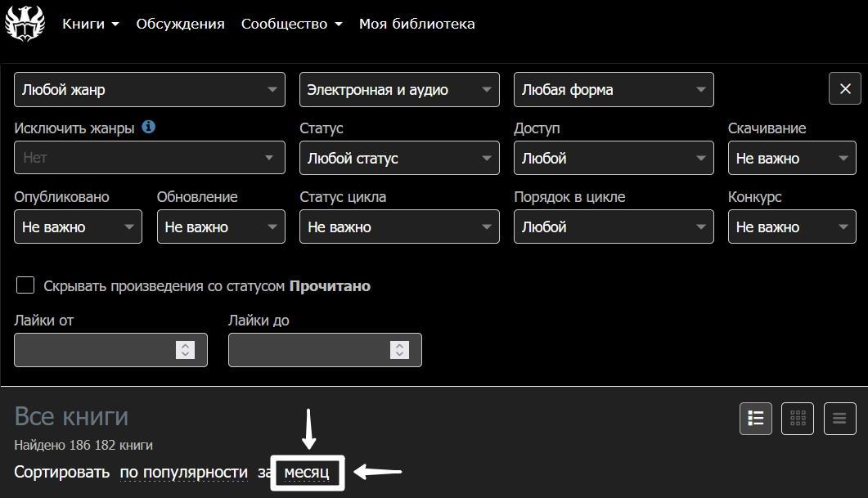Image resolution: width=868 pixels, height=498 pixels.
Task: Go to Обсуждения
Action: click(181, 24)
